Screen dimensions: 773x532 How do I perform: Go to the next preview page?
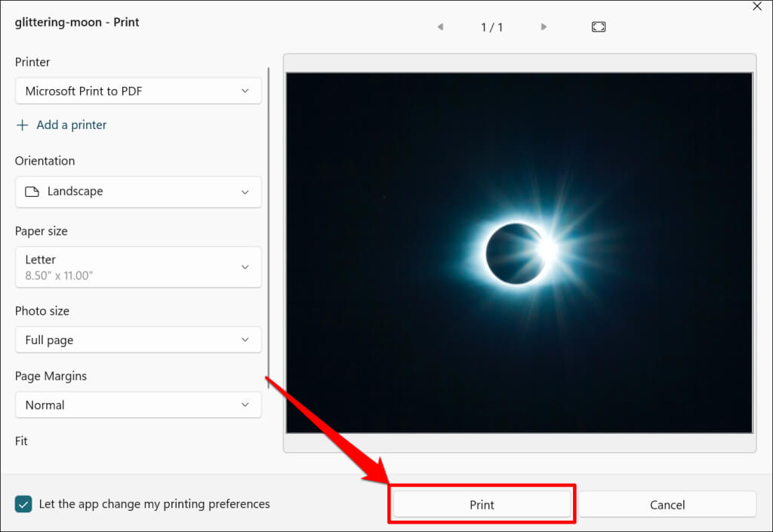[544, 27]
